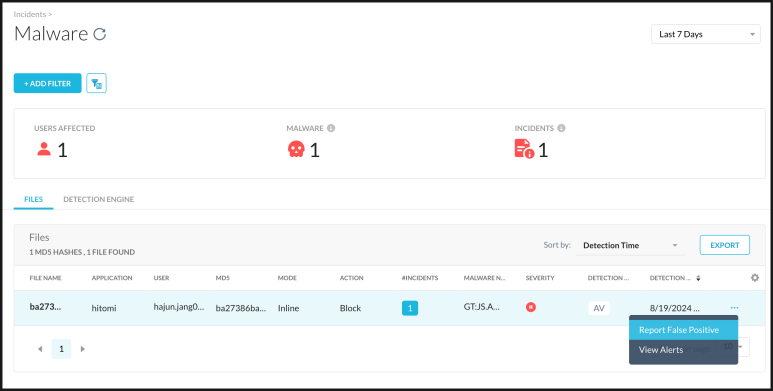Screen dimensions: 773x391
Task: Click the USER column header
Action: [x=161, y=278]
